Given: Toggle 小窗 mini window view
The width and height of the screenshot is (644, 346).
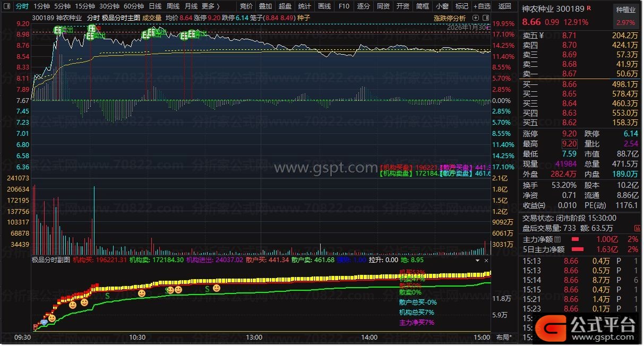Looking at the screenshot, I should tap(442, 6).
